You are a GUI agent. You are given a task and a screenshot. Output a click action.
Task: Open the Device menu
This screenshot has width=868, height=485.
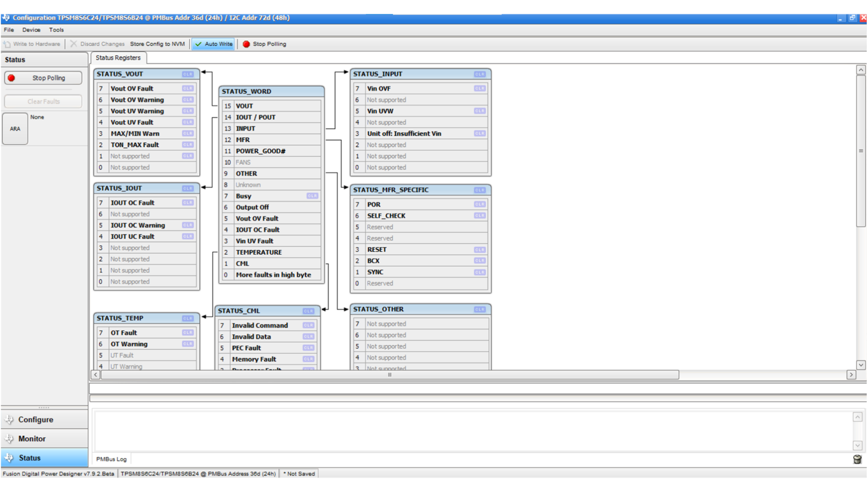point(31,30)
